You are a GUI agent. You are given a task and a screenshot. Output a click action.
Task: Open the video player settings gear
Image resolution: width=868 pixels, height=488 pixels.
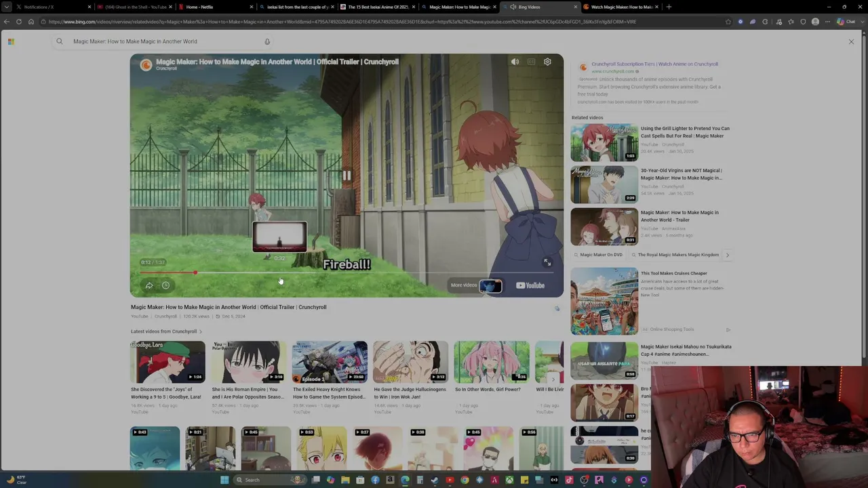pos(547,62)
